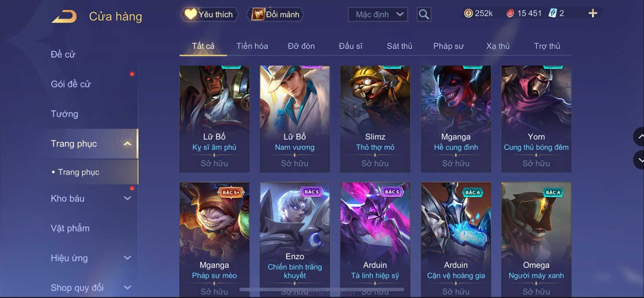Switch to the Sát thủ tab
The image size is (644, 298).
point(399,46)
